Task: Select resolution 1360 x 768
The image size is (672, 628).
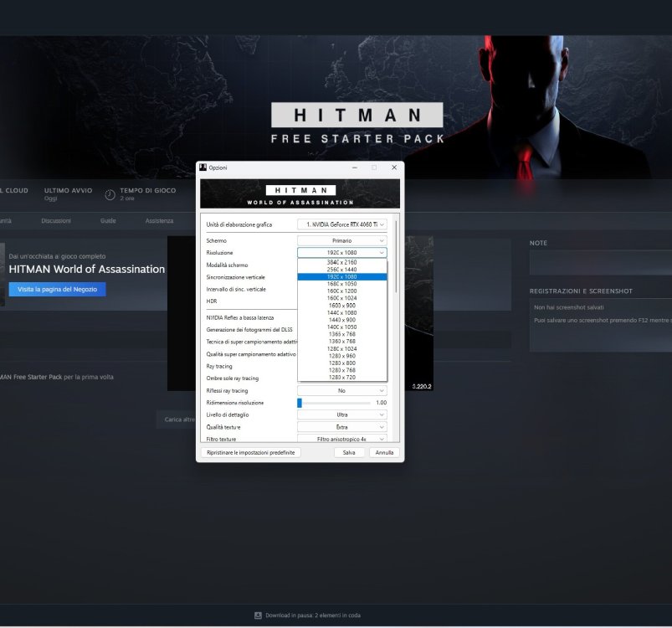Action: (x=342, y=342)
